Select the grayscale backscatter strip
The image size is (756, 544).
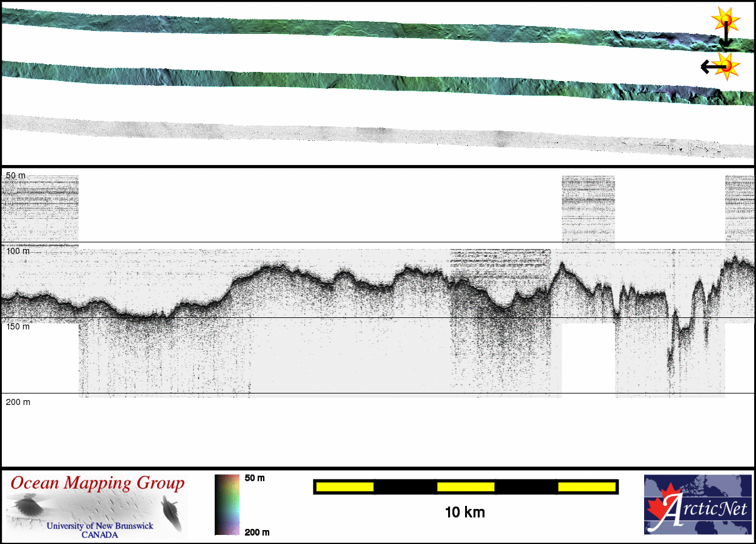[x=363, y=133]
